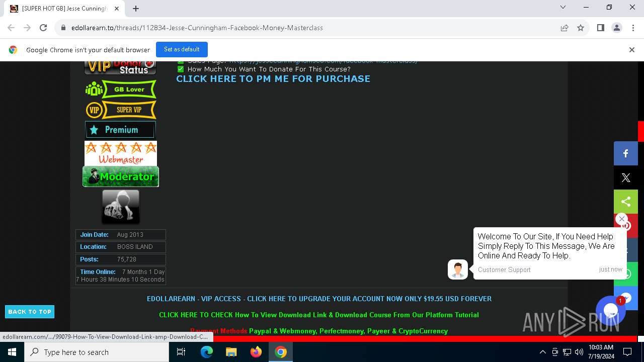
Task: Set Chrome as default browser
Action: point(182,49)
